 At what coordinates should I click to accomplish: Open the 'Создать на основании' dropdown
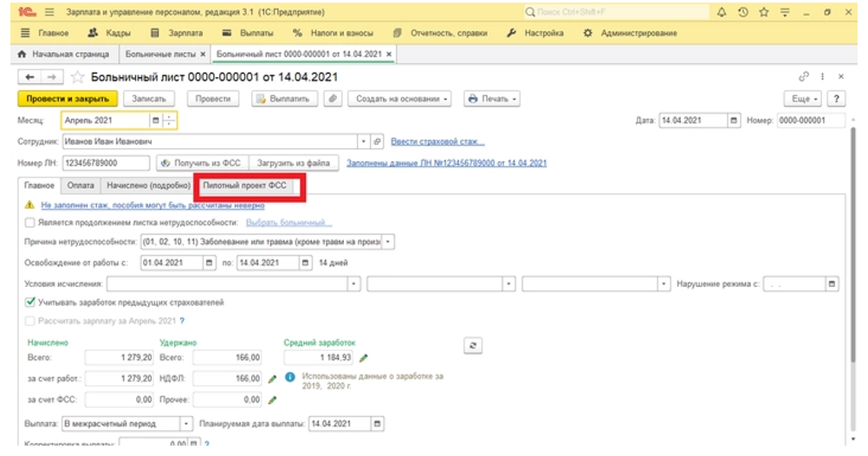pos(404,99)
